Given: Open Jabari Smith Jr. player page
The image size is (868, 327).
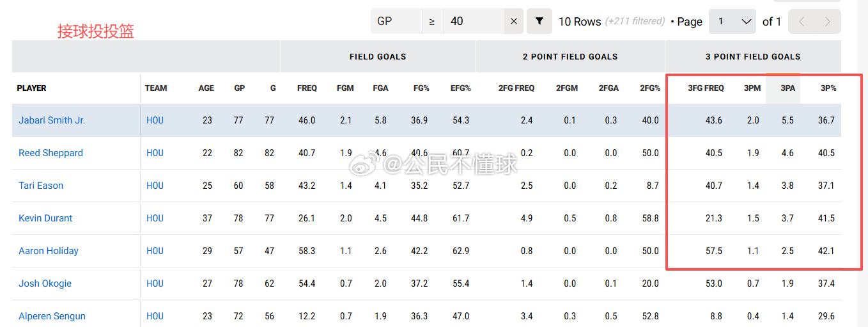Looking at the screenshot, I should [52, 120].
